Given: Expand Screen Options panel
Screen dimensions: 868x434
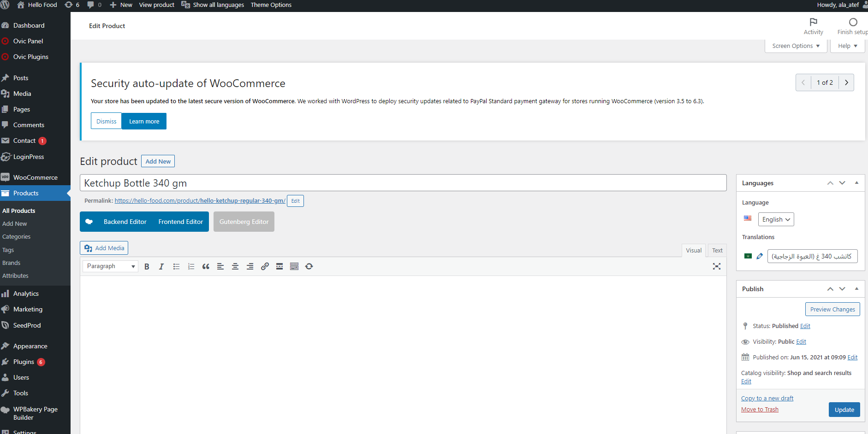Looking at the screenshot, I should (796, 46).
